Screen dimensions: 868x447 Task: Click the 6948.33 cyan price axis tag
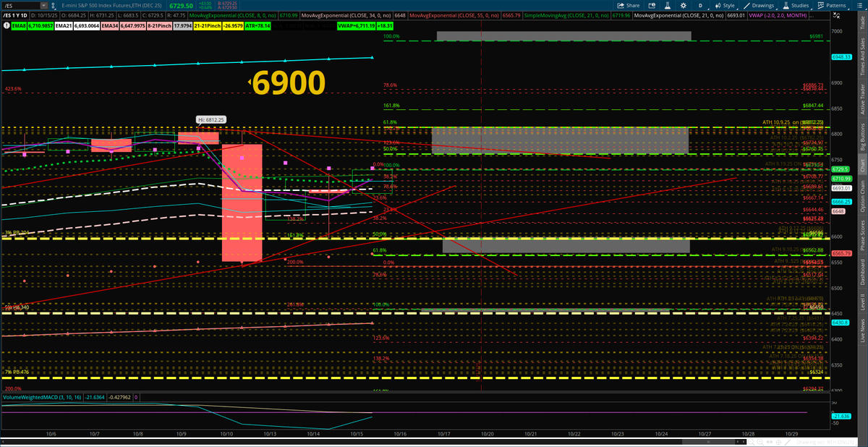(842, 56)
